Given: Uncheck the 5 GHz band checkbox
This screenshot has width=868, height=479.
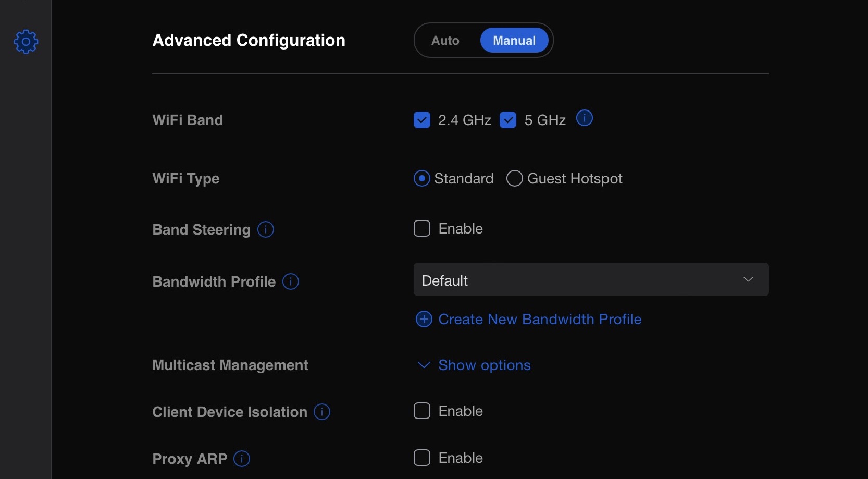Looking at the screenshot, I should coord(508,120).
